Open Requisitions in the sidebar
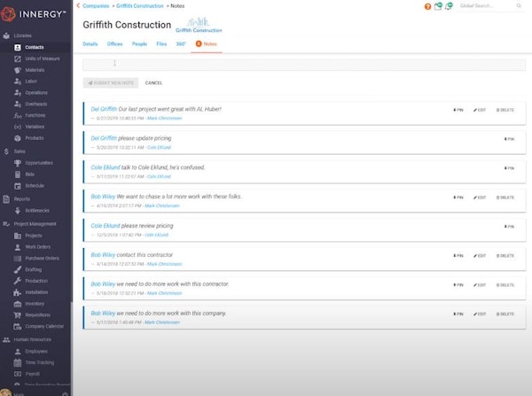This screenshot has height=396, width=532. [x=37, y=315]
